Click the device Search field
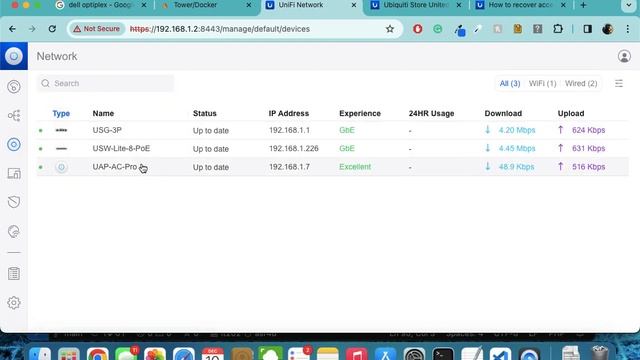Image resolution: width=640 pixels, height=360 pixels. [105, 83]
